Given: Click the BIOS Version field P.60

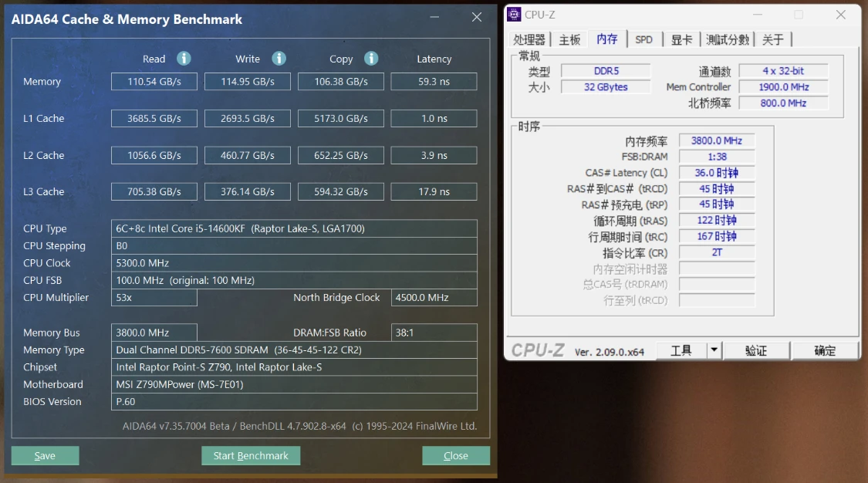Looking at the screenshot, I should click(294, 401).
